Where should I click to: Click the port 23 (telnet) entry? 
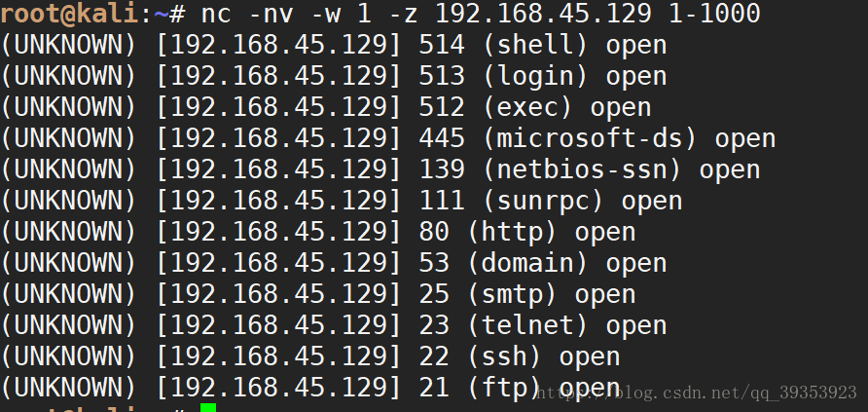(x=503, y=324)
